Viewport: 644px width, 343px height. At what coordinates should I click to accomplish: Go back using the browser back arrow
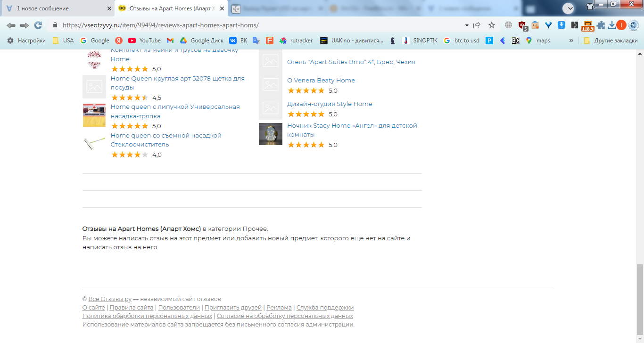[x=11, y=25]
